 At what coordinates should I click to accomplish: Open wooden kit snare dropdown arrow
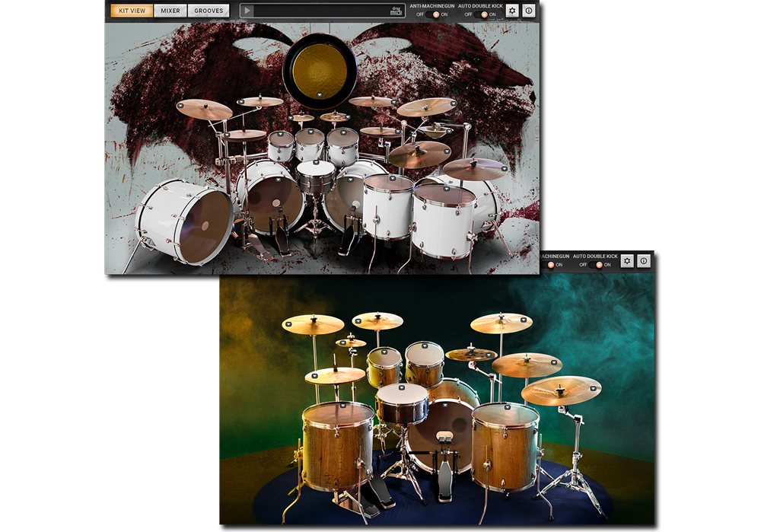point(401,388)
